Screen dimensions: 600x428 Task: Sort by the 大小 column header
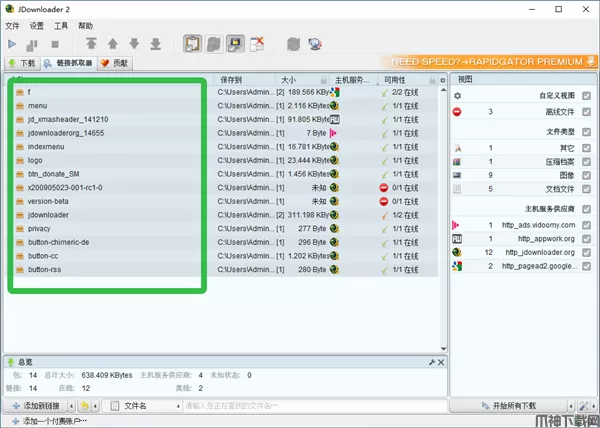coord(302,80)
